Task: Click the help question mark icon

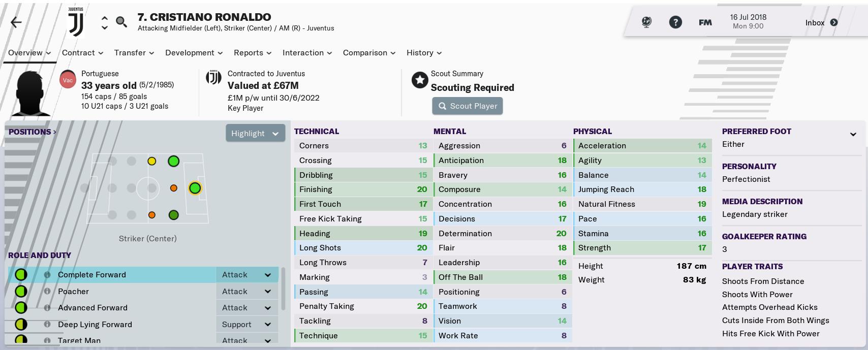Action: (x=675, y=22)
